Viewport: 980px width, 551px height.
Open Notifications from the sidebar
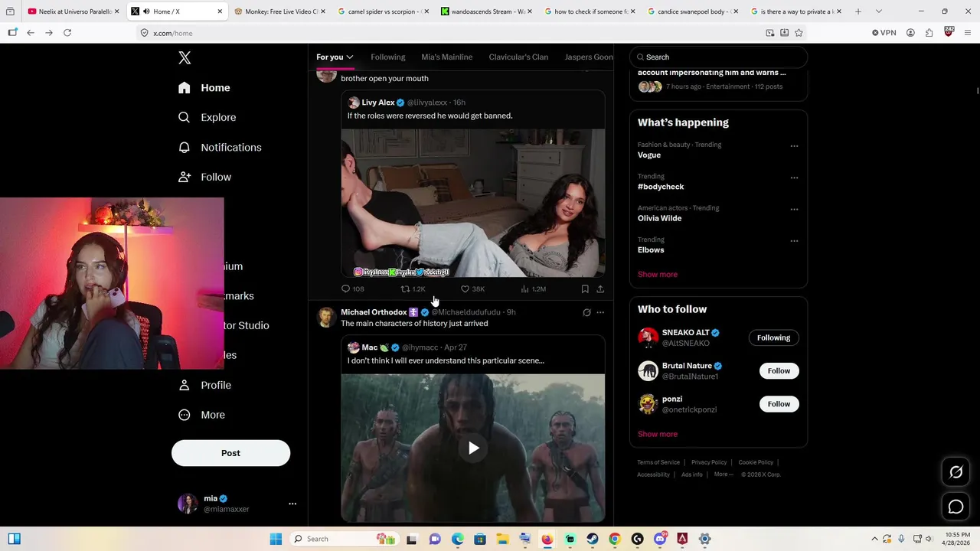220,147
